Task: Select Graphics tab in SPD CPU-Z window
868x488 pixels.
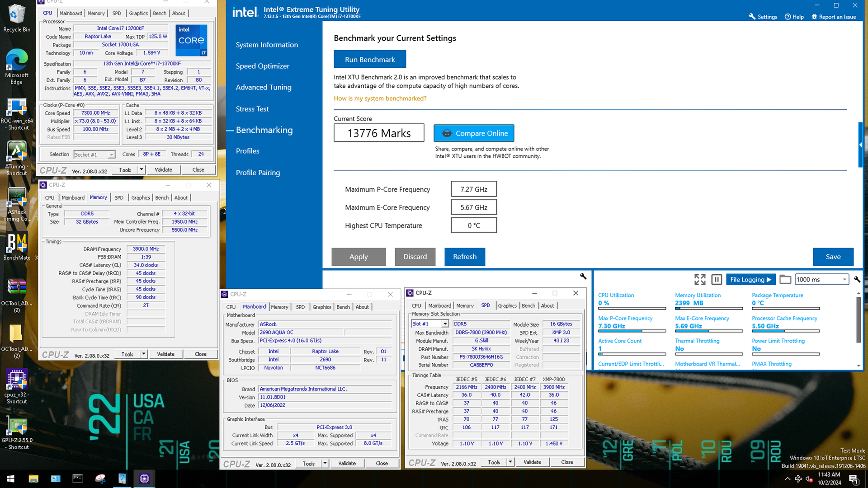Action: 507,306
